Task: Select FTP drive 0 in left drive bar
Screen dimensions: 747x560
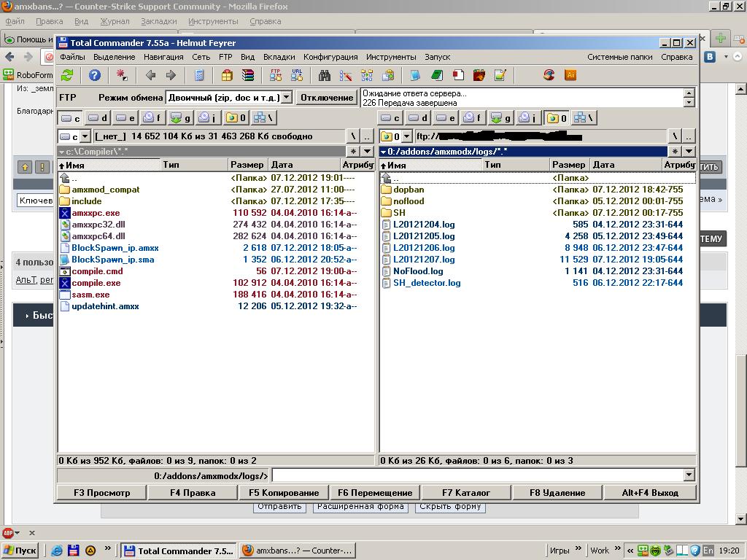Action: point(236,117)
